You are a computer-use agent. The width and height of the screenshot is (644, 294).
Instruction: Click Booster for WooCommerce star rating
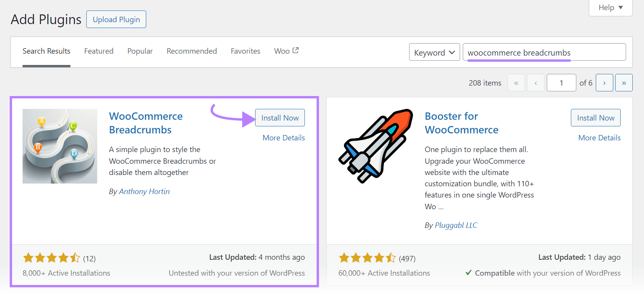point(367,258)
